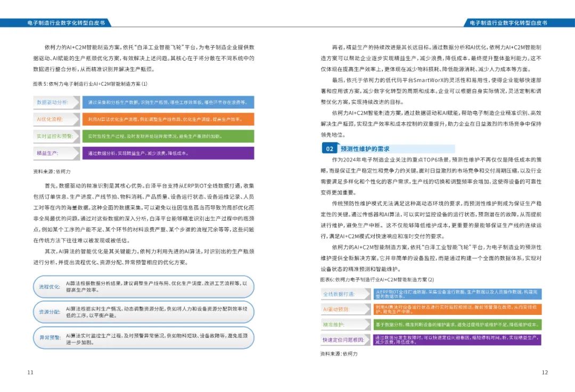Click the green bar beside '精准维护:'
Screen dimensions: 575x392
click(x=457, y=324)
